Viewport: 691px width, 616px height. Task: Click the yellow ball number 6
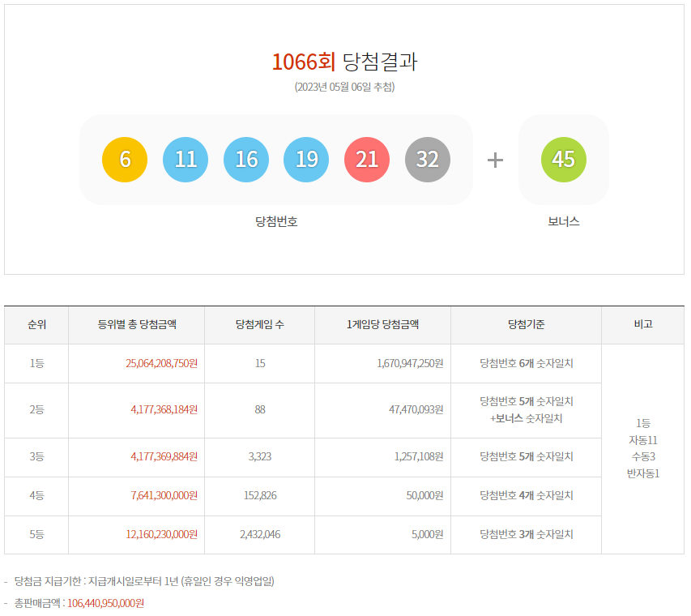(125, 160)
